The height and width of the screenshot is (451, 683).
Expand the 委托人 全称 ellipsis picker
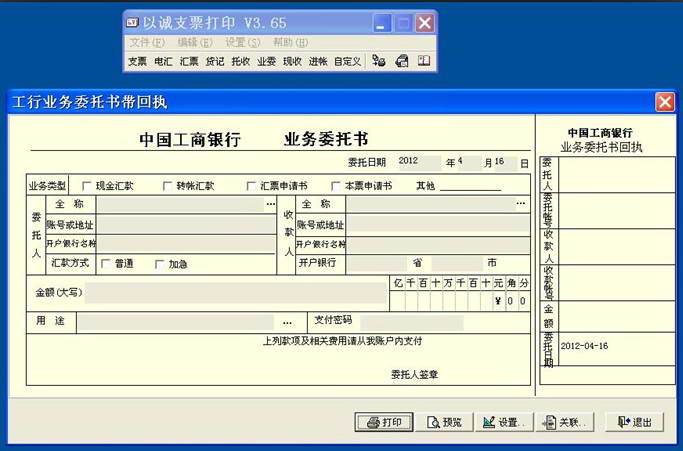[270, 204]
